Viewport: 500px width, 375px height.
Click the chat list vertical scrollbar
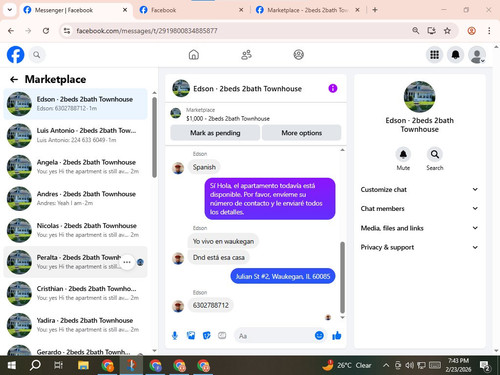[154, 137]
